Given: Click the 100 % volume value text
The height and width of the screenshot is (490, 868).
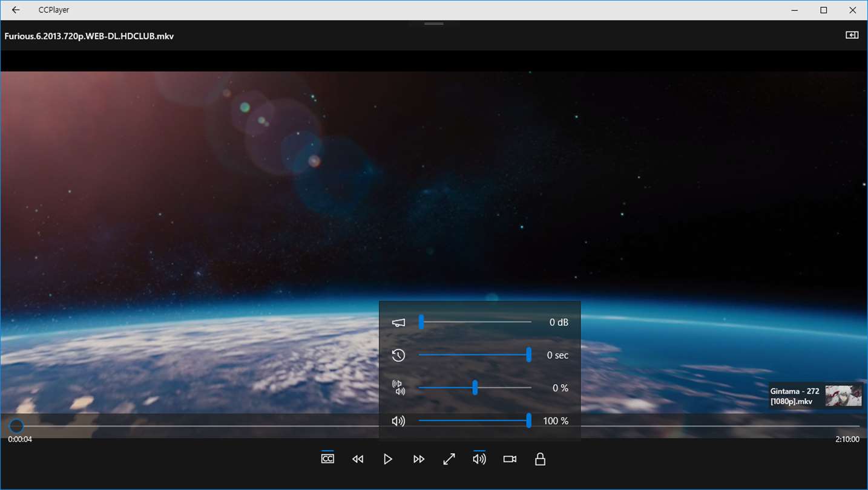Looking at the screenshot, I should tap(556, 421).
